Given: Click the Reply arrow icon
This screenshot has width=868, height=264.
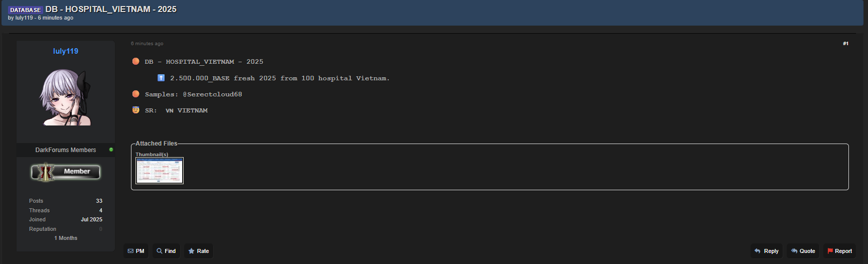Looking at the screenshot, I should [758, 251].
